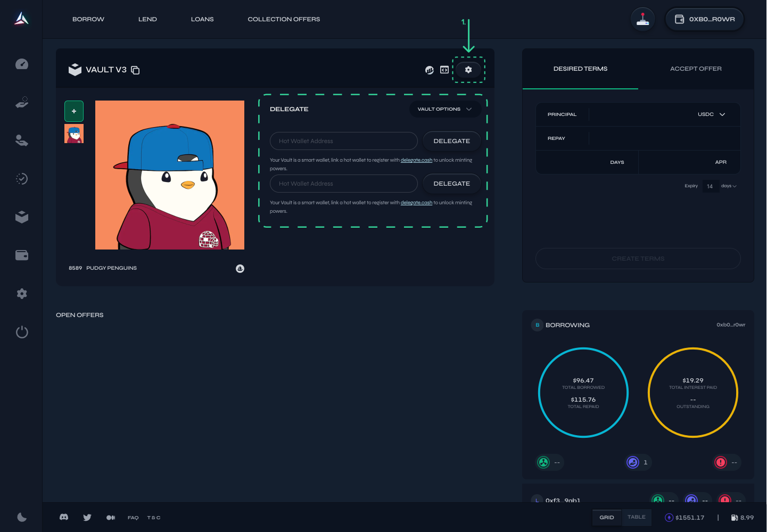Select the Accept Offer tab
Screen dimensions: 767x532
coord(696,69)
